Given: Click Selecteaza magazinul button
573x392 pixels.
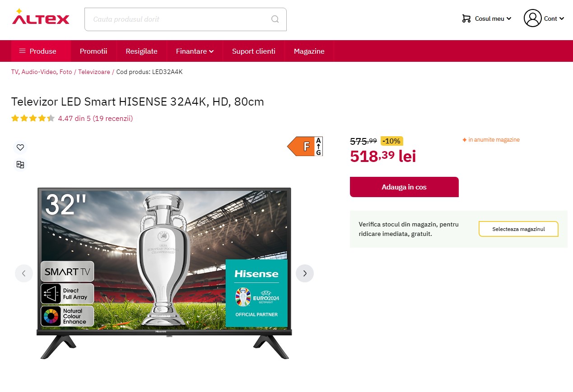Looking at the screenshot, I should click(x=518, y=229).
